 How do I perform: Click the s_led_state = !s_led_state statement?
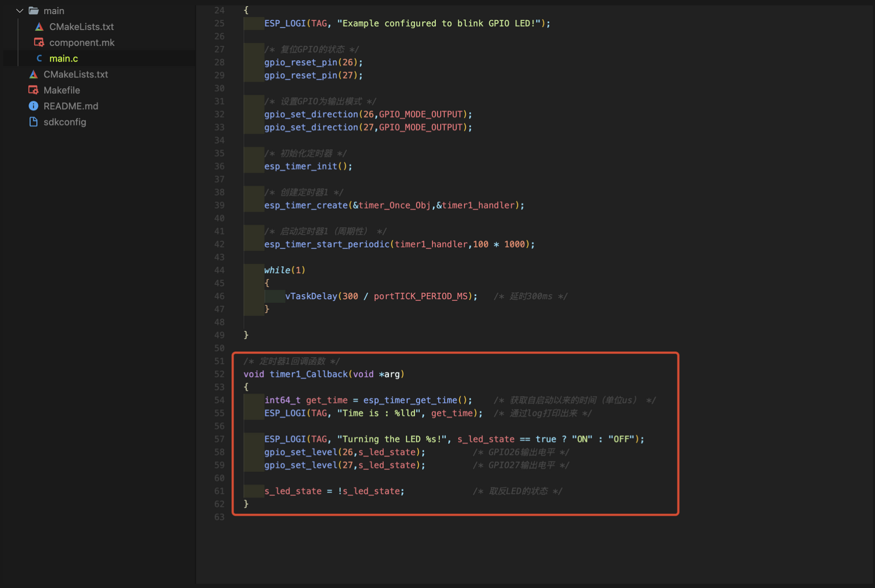[334, 491]
